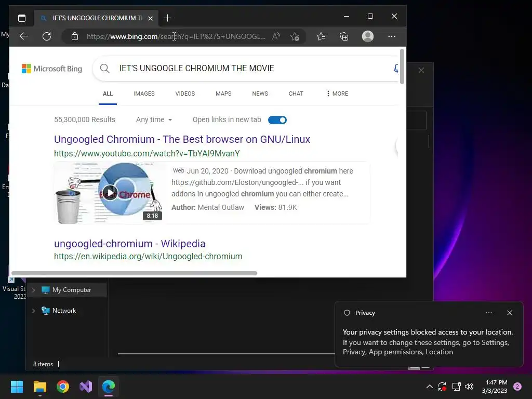Click the address bar URL
The width and height of the screenshot is (532, 399).
176,36
